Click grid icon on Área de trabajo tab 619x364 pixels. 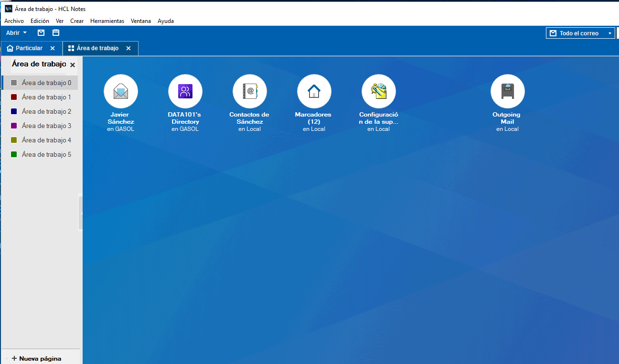tap(71, 48)
